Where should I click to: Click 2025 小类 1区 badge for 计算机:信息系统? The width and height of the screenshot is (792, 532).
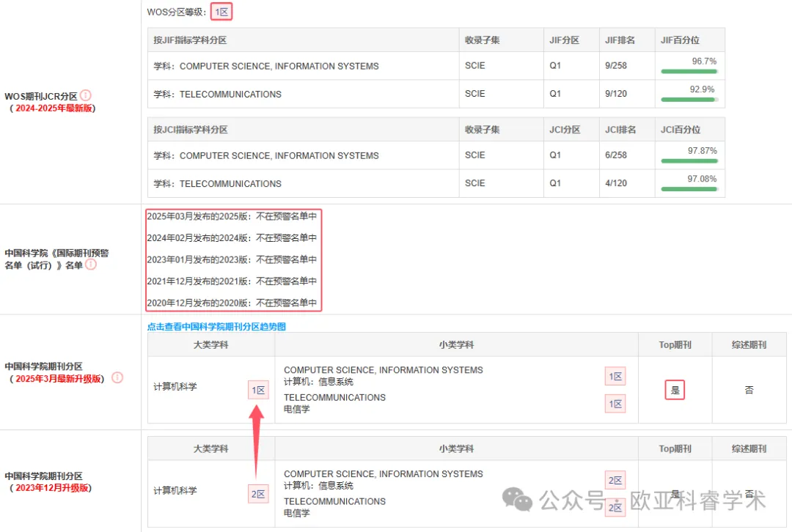[615, 377]
